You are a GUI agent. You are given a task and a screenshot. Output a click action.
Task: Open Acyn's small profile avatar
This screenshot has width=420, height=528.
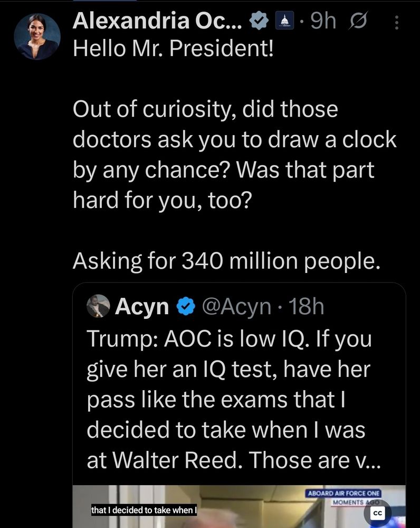97,307
